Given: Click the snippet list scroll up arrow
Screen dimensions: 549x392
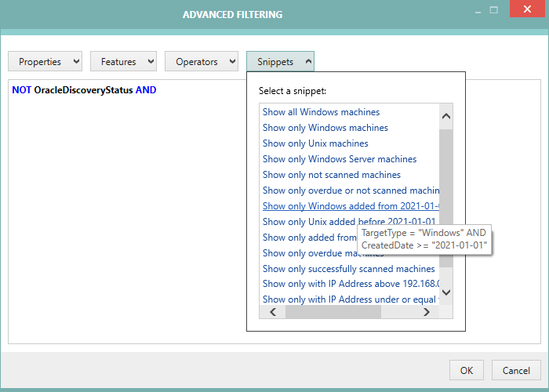Looking at the screenshot, I should click(446, 117).
